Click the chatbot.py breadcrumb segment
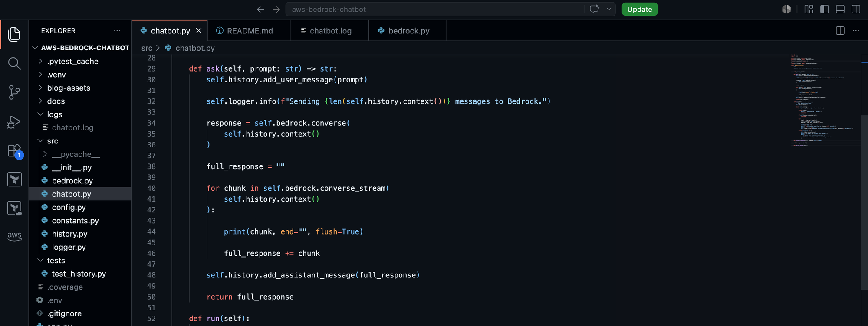The height and width of the screenshot is (326, 868). click(190, 48)
